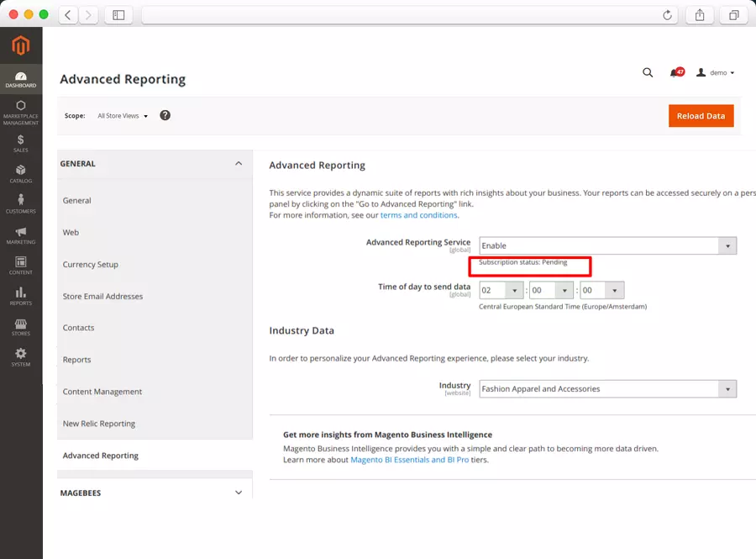Open notifications bell with 47 badge

[677, 73]
